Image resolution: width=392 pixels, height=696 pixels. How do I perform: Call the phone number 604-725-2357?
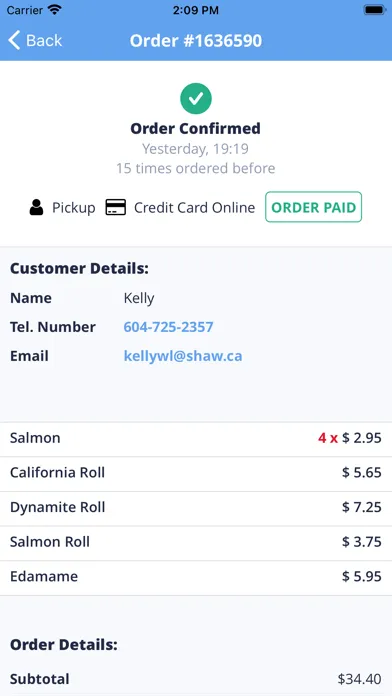click(168, 327)
